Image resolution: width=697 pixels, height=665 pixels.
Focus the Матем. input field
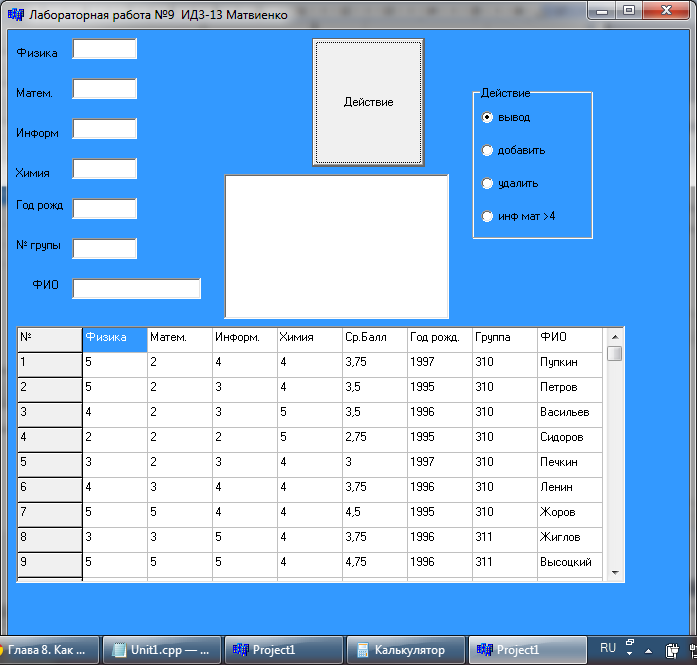pos(104,89)
